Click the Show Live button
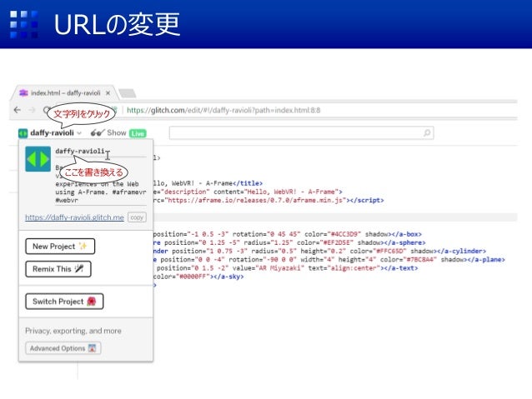This screenshot has height=399, width=532. click(x=118, y=133)
